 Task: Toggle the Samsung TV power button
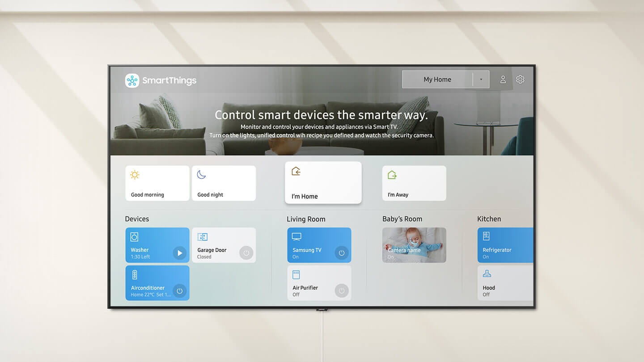point(342,253)
